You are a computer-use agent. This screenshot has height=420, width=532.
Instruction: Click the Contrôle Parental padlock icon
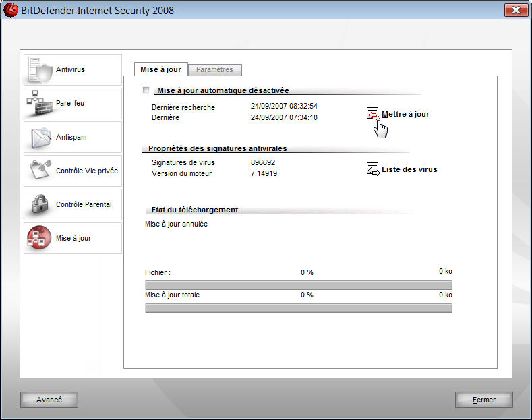[38, 204]
